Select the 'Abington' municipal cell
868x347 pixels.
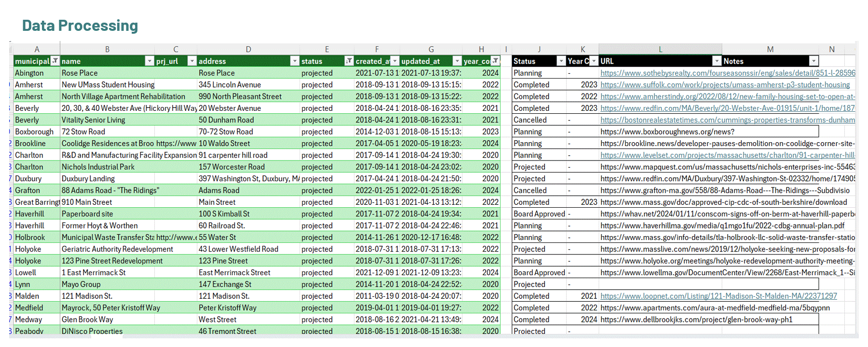[x=37, y=73]
